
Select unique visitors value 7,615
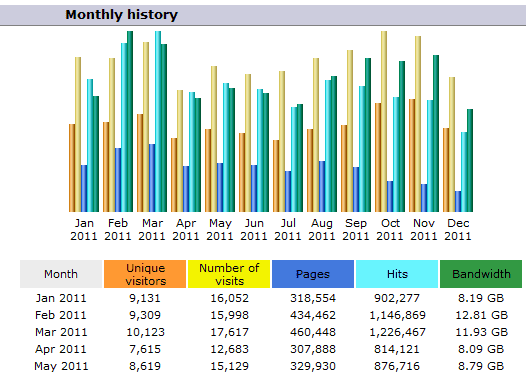click(x=145, y=349)
